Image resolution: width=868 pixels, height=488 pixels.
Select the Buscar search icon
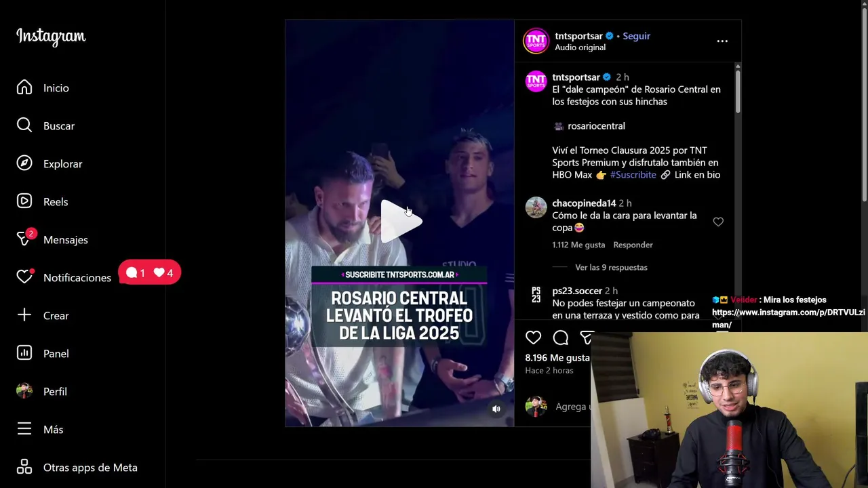click(24, 125)
